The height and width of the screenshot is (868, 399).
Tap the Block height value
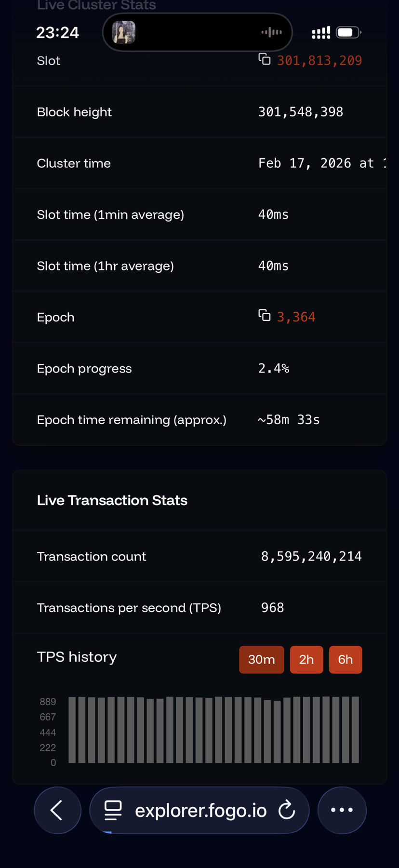(x=301, y=112)
